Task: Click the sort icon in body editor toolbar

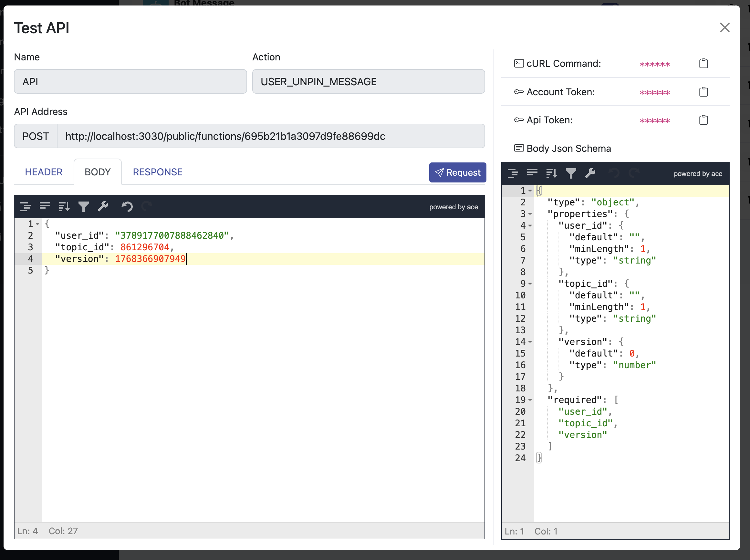Action: tap(64, 206)
